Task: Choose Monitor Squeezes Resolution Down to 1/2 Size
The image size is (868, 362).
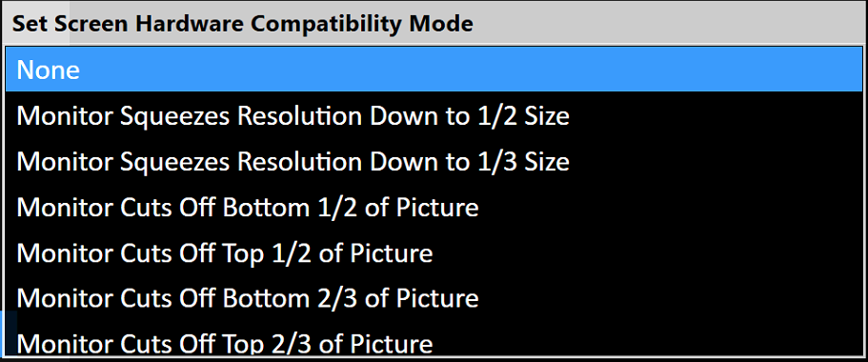Action: click(434, 115)
